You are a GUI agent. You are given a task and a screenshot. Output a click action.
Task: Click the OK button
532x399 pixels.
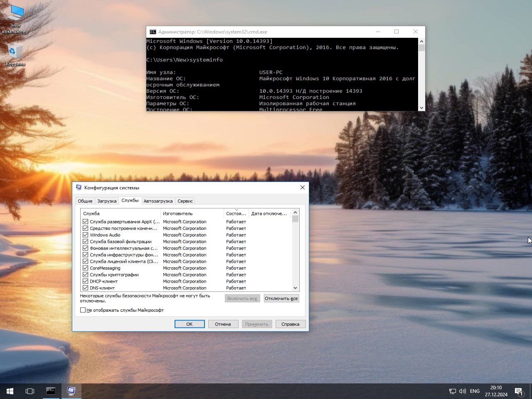pos(190,324)
